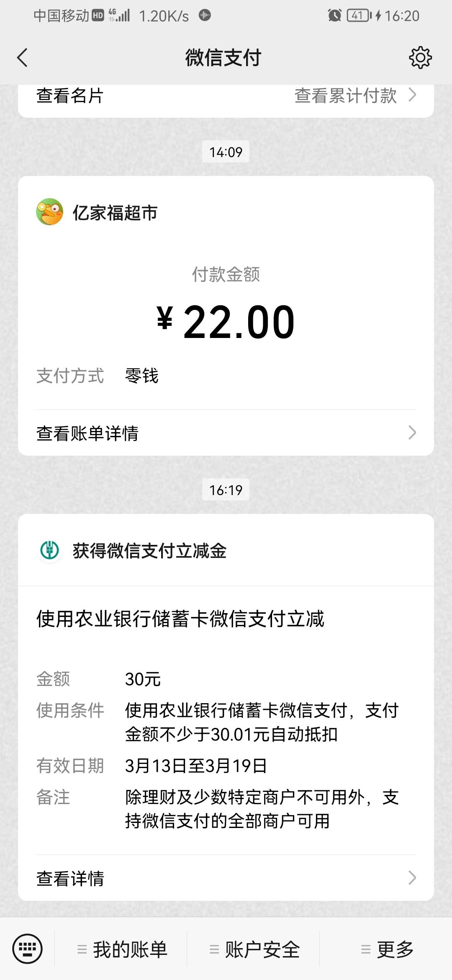Tap the alarm clock status icon
The image size is (452, 980).
(334, 15)
